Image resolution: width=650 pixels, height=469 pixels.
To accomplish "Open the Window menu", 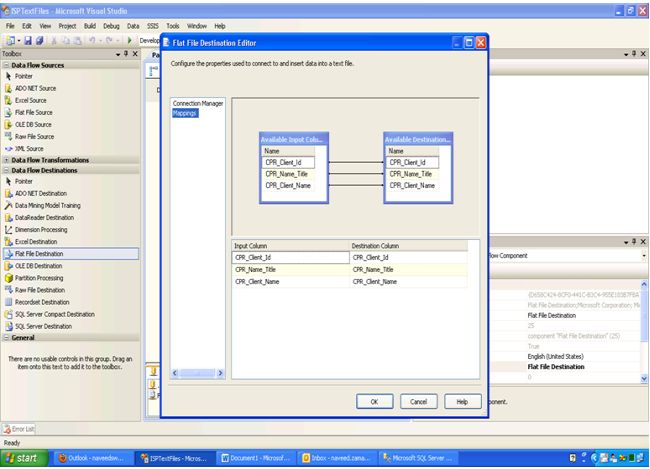I will tap(196, 26).
